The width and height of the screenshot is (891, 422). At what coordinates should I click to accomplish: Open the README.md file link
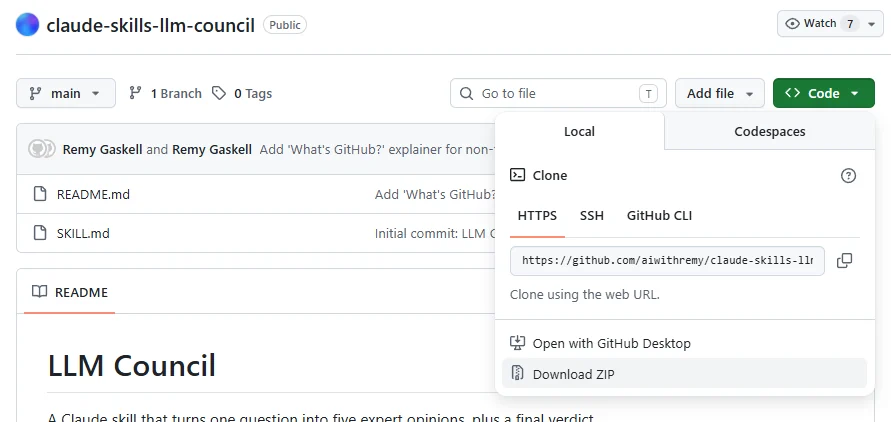(93, 194)
